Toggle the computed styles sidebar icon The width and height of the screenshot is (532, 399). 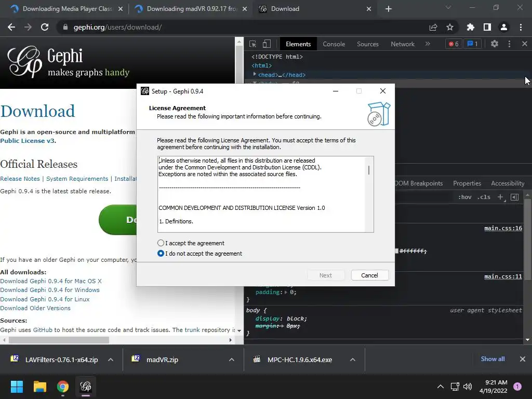pos(514,197)
